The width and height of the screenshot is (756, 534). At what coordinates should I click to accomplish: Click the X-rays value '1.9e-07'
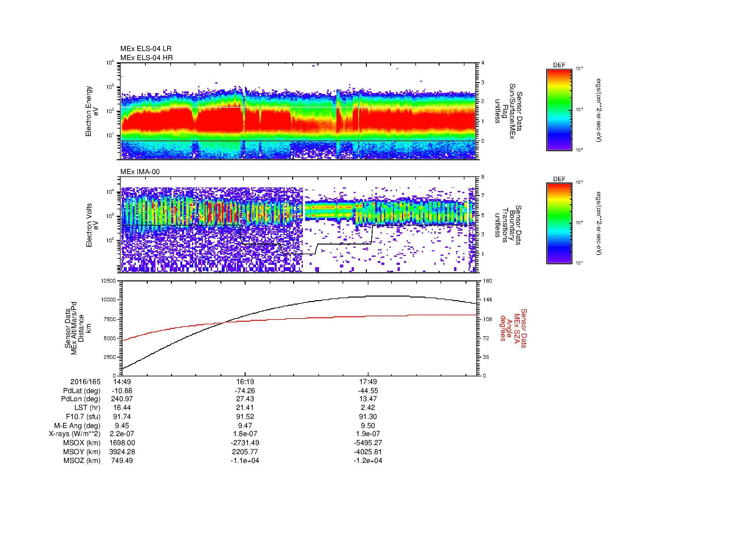pos(368,434)
